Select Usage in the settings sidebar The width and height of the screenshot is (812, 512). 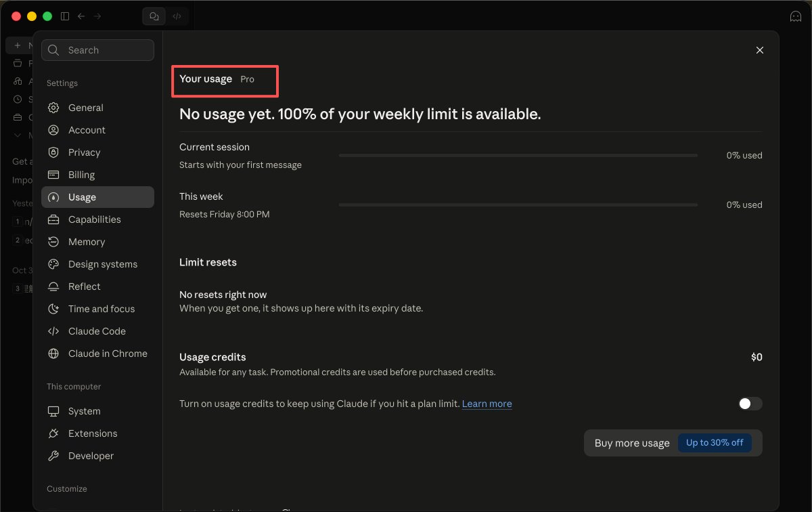[97, 197]
